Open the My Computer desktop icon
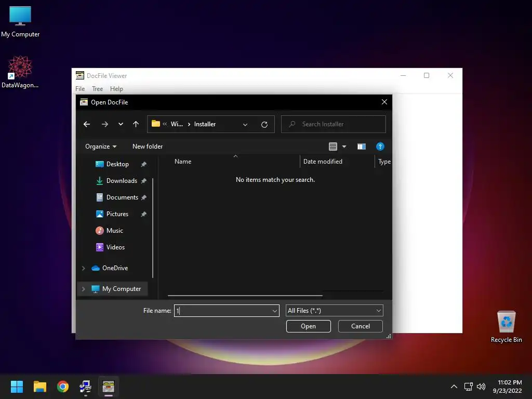Screen dimensions: 532x399 point(20,22)
